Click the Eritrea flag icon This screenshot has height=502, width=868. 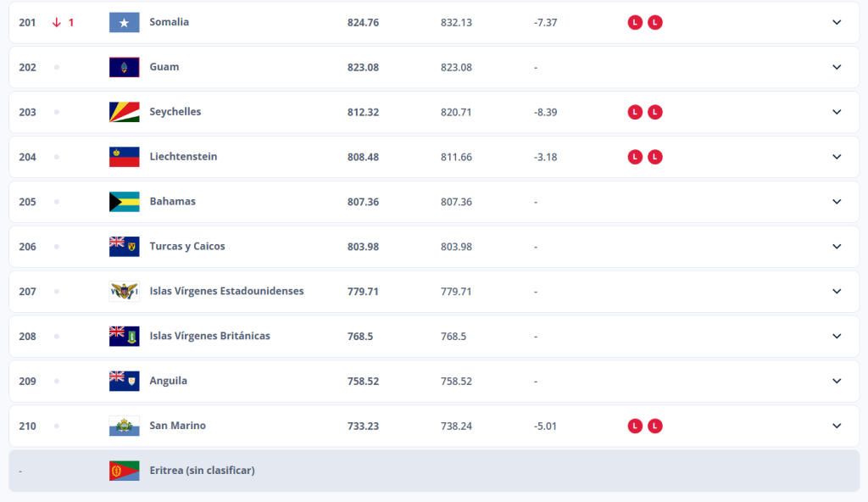pyautogui.click(x=124, y=471)
